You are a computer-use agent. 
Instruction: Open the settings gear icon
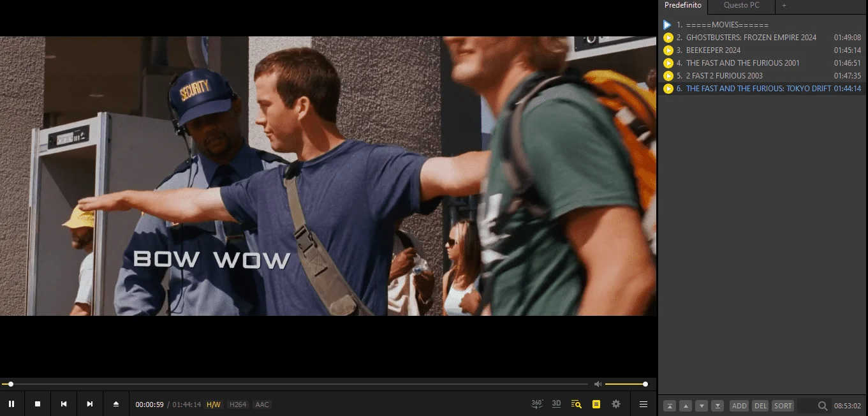(616, 404)
